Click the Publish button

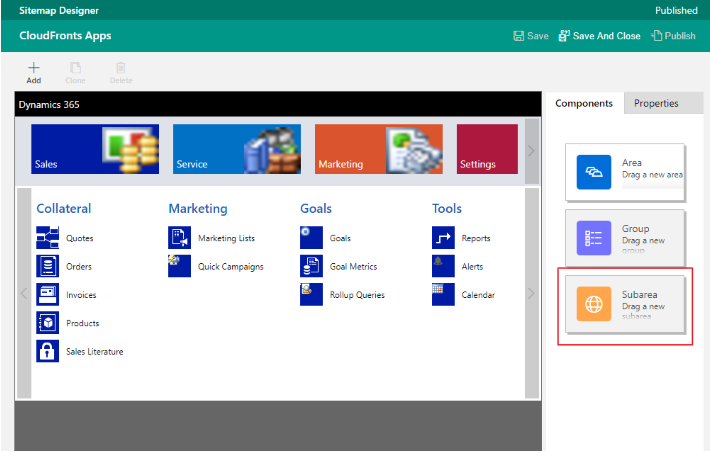pyautogui.click(x=673, y=36)
